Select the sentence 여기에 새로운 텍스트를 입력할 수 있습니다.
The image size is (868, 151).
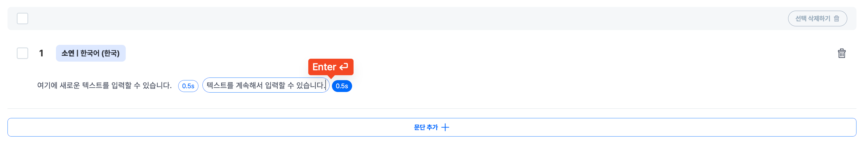(104, 85)
